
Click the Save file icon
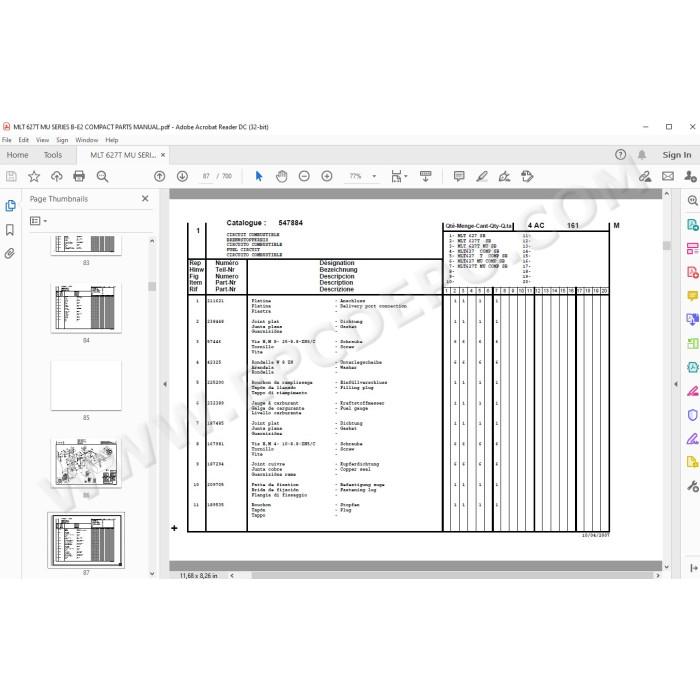click(x=12, y=176)
